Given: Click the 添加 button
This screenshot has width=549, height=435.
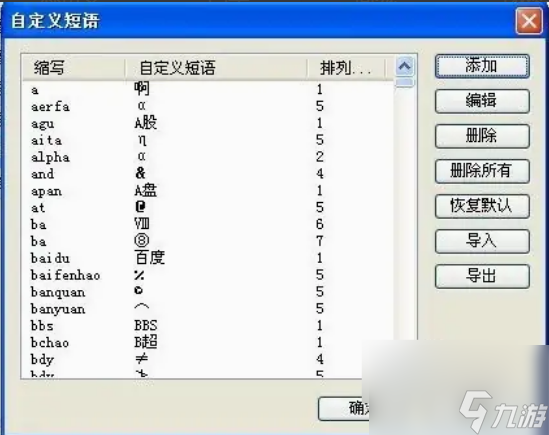Looking at the screenshot, I should 482,66.
